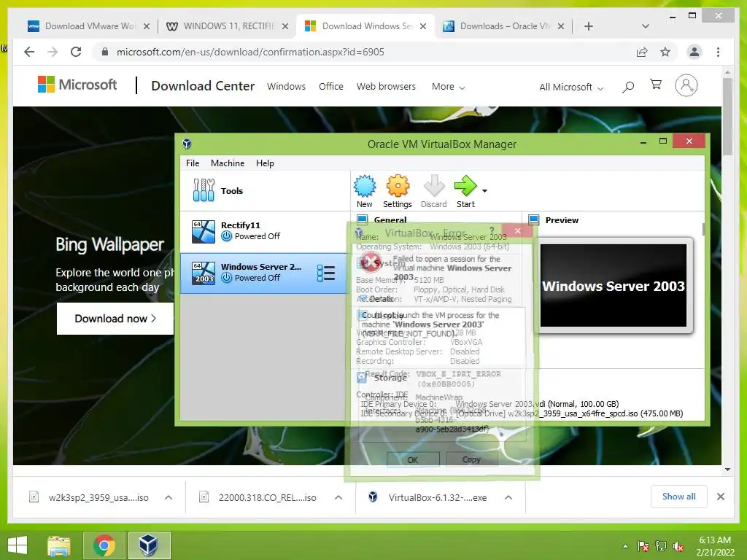The height and width of the screenshot is (560, 747).
Task: Expand the Start button dropdown arrow
Action: (x=484, y=191)
